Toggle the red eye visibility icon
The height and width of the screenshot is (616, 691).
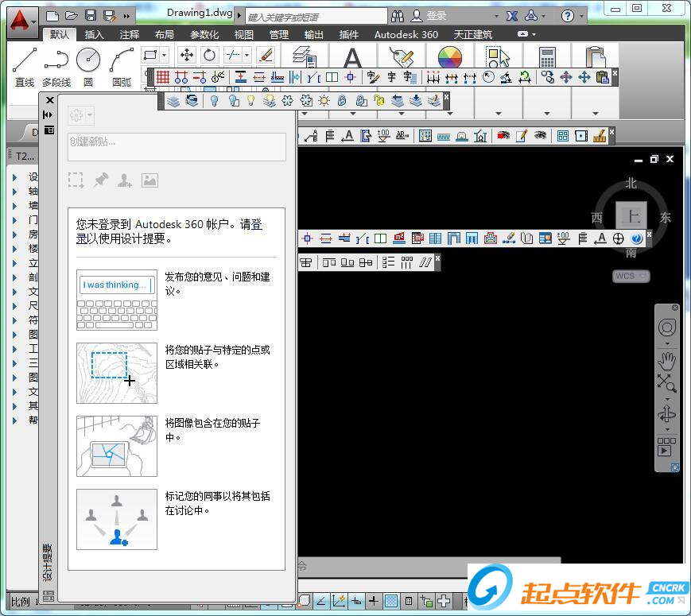click(x=503, y=136)
